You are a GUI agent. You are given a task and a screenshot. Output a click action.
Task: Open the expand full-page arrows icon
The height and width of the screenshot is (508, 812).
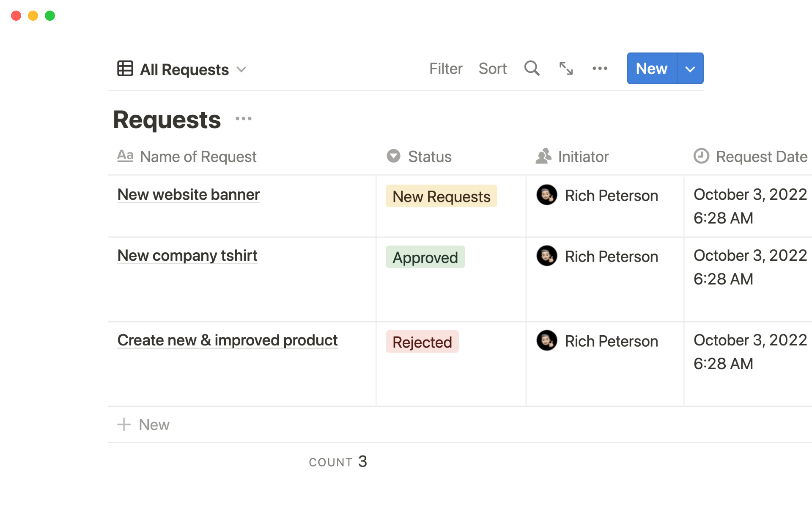[566, 68]
